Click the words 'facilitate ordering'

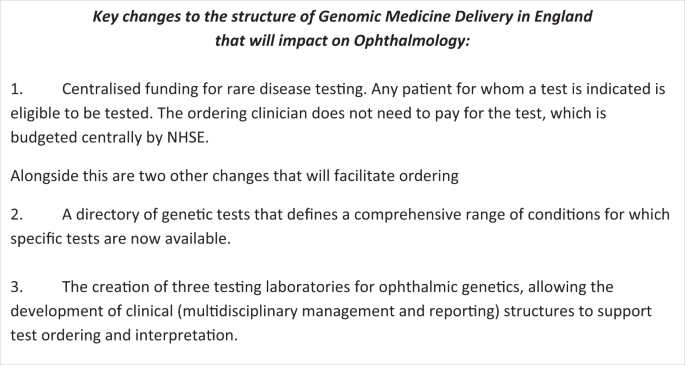(x=396, y=176)
